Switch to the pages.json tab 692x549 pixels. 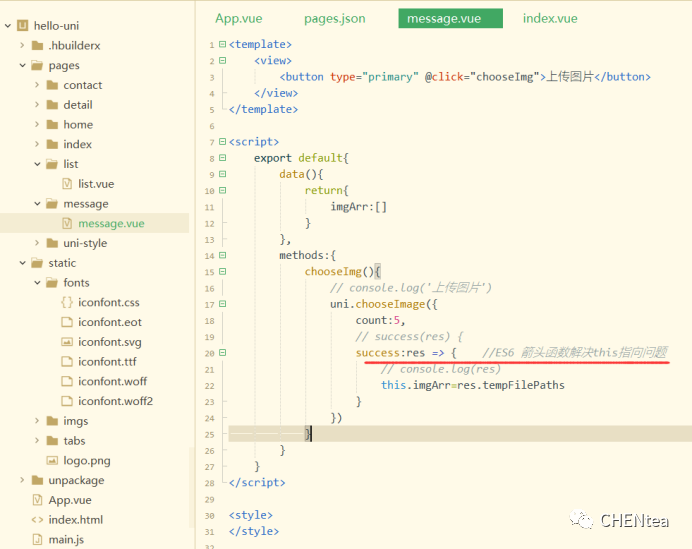(334, 18)
